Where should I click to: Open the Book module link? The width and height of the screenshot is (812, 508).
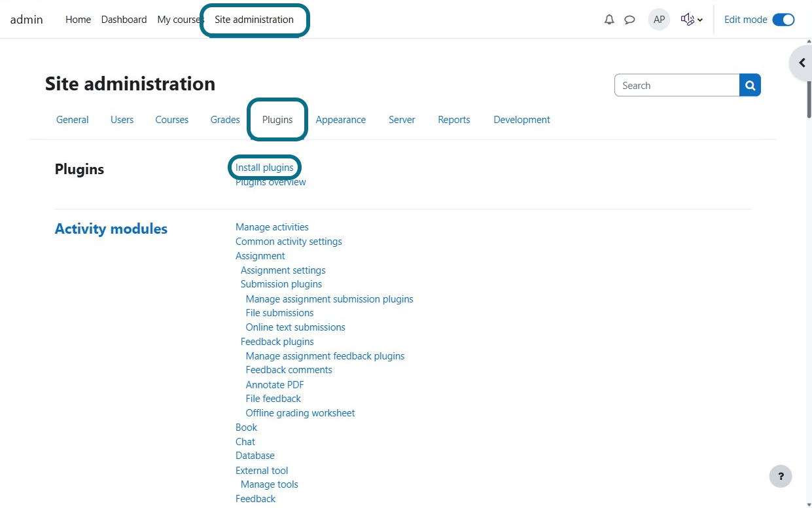click(247, 427)
